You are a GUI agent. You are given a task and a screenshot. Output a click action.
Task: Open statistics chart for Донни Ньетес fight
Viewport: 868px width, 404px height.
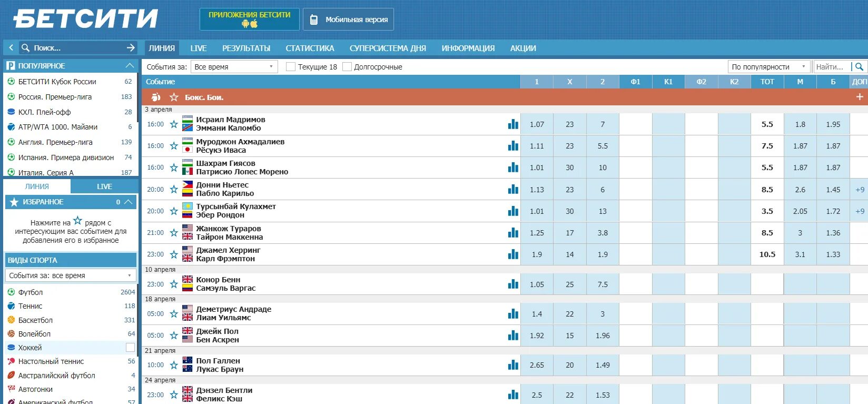(x=513, y=190)
